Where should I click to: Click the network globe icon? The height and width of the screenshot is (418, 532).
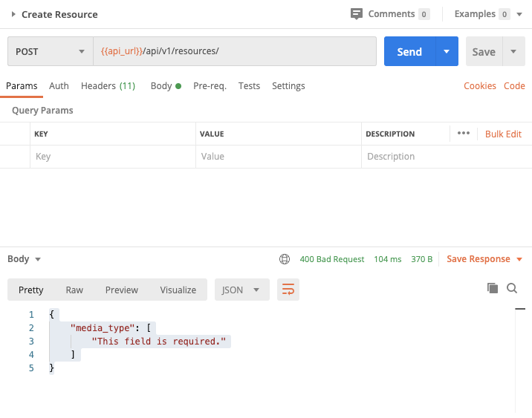tap(285, 259)
